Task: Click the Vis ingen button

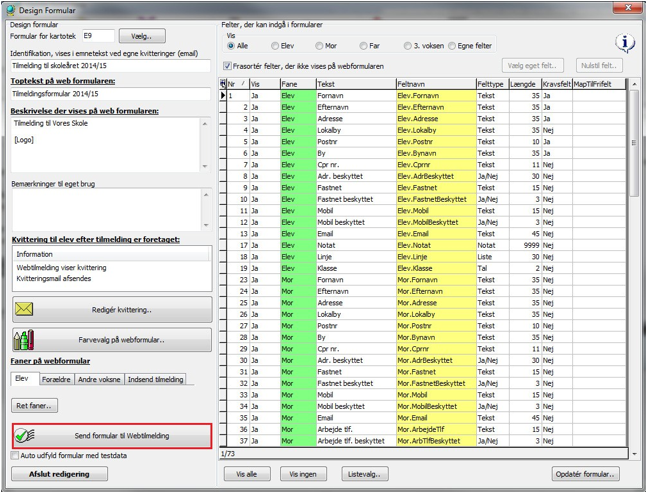Action: (x=303, y=474)
